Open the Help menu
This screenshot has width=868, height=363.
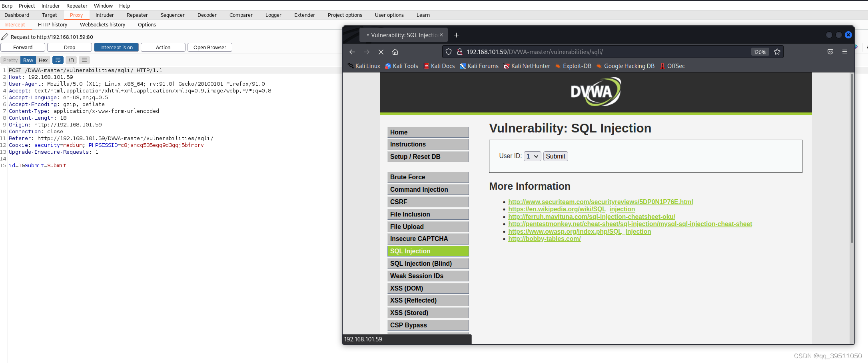click(x=124, y=6)
